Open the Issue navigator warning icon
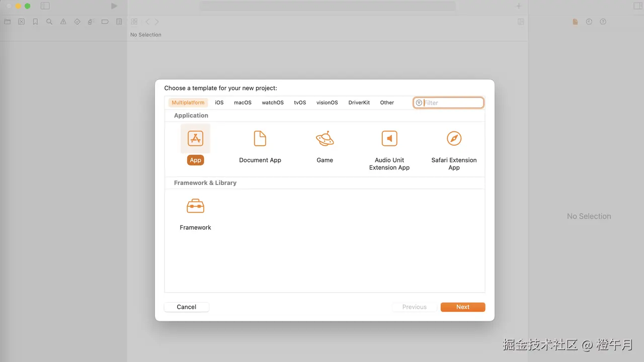The image size is (644, 362). 63,22
